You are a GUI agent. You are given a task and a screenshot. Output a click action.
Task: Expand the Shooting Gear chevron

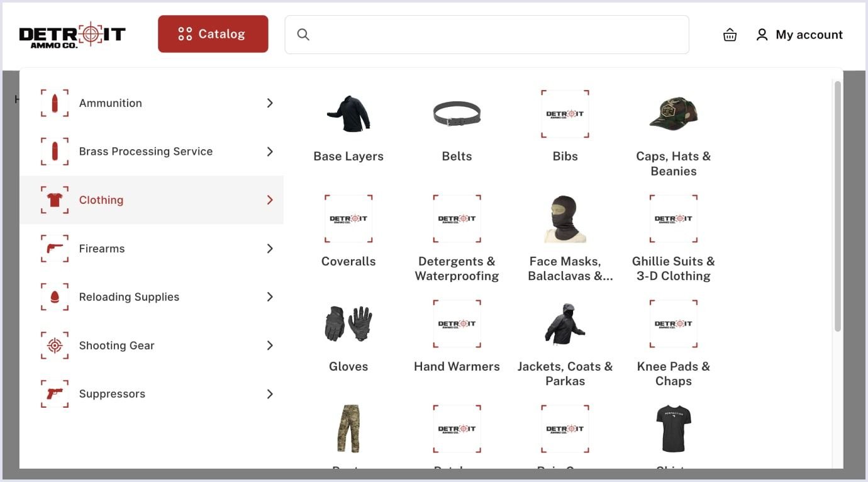[270, 345]
